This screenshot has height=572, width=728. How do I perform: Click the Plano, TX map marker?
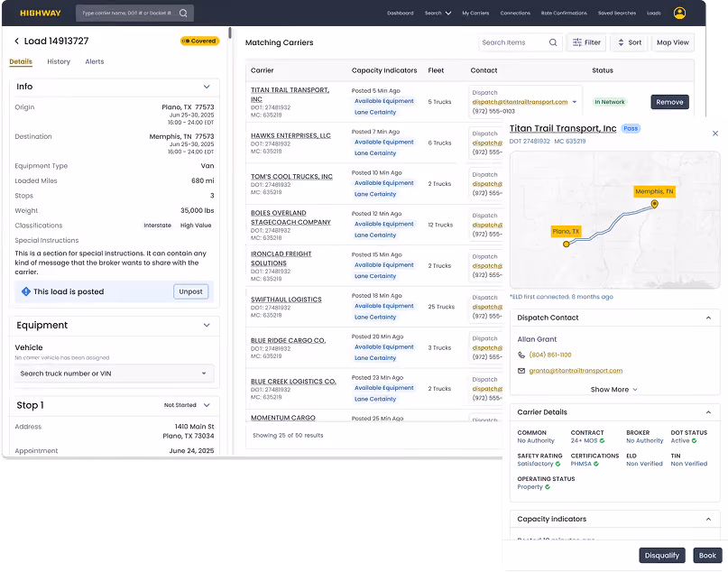coord(566,244)
